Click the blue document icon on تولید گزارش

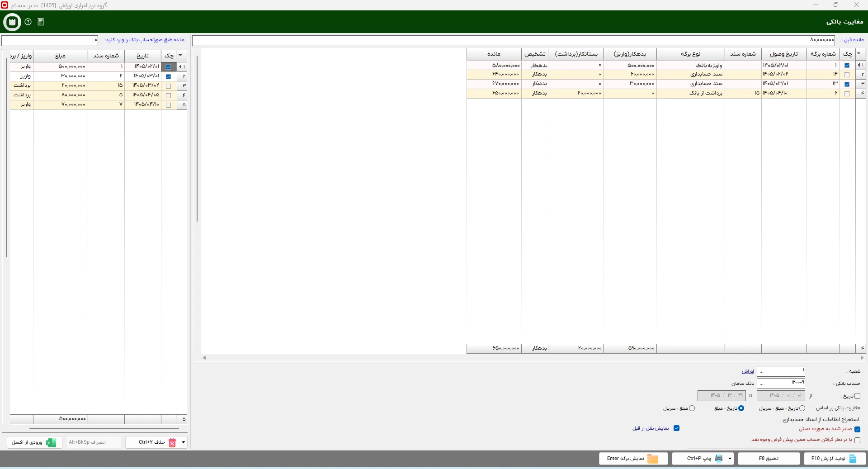[853, 459]
